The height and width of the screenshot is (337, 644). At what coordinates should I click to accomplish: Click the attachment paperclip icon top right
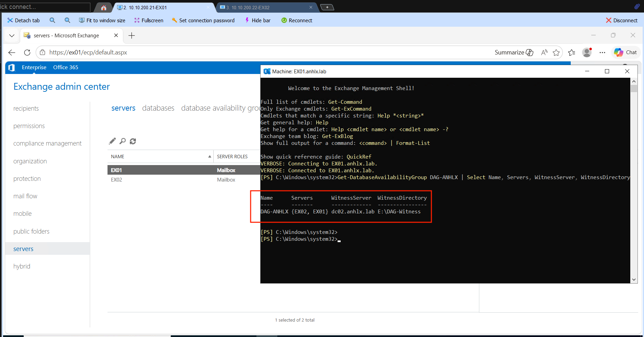coord(637,7)
